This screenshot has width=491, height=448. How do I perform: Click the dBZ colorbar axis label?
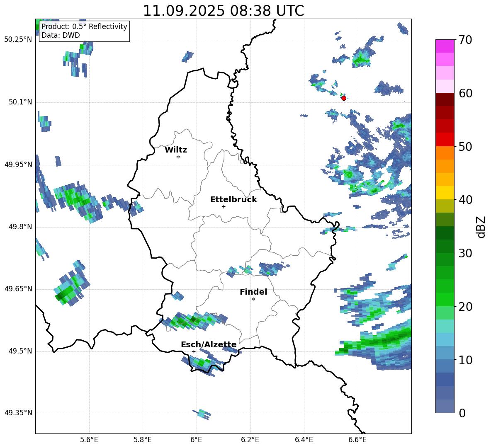coord(481,227)
